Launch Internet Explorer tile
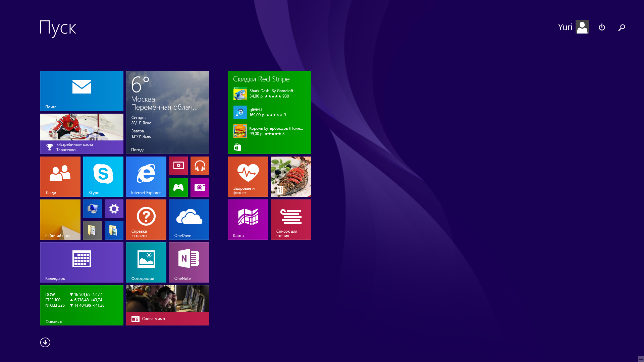The height and width of the screenshot is (362, 644). 146,177
